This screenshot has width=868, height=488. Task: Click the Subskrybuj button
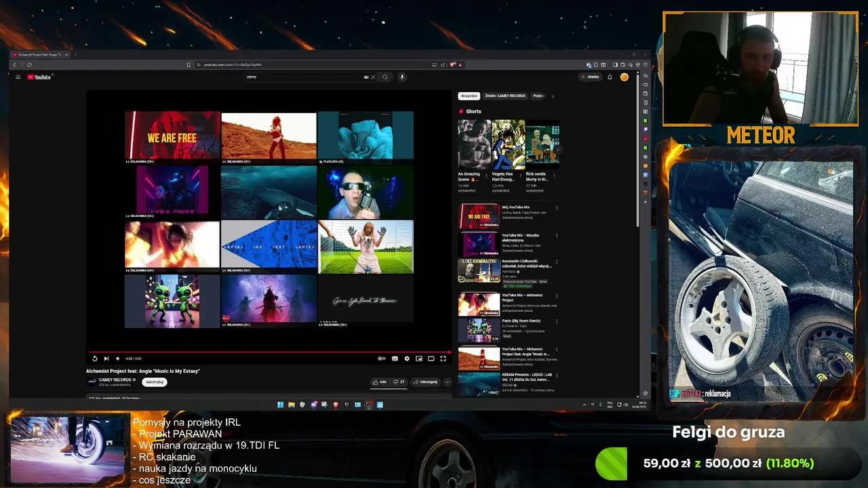tap(155, 382)
